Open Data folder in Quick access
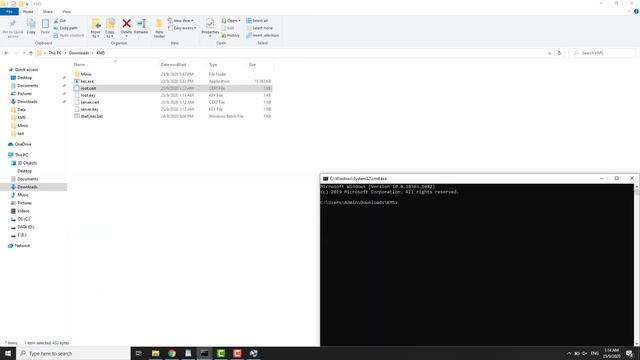 click(x=21, y=109)
